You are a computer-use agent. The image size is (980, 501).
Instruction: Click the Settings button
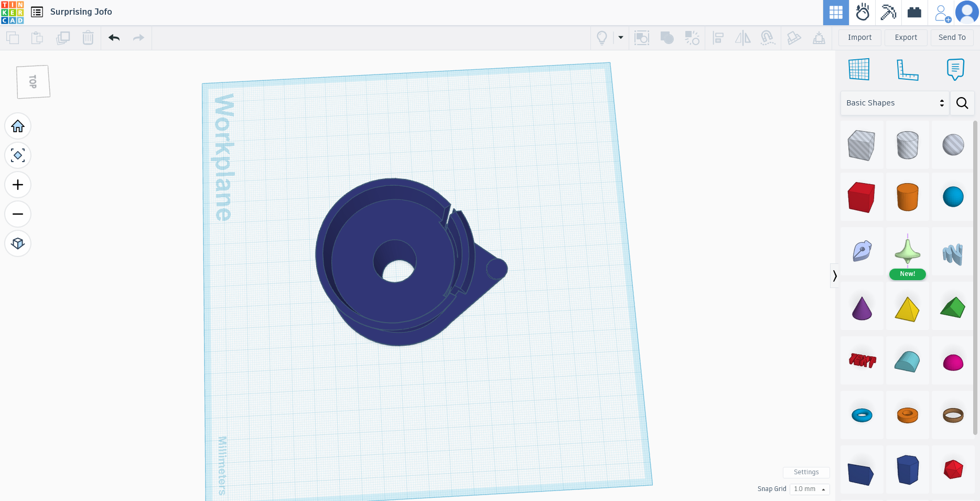806,472
